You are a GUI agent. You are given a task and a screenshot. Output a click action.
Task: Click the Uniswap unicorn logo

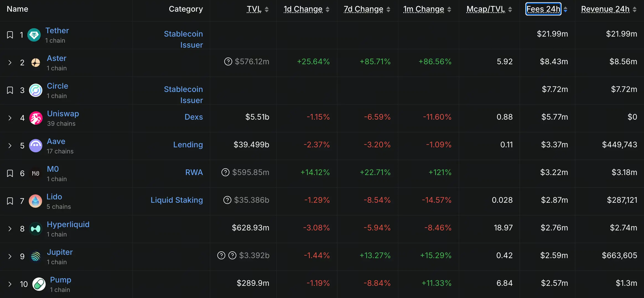36,118
